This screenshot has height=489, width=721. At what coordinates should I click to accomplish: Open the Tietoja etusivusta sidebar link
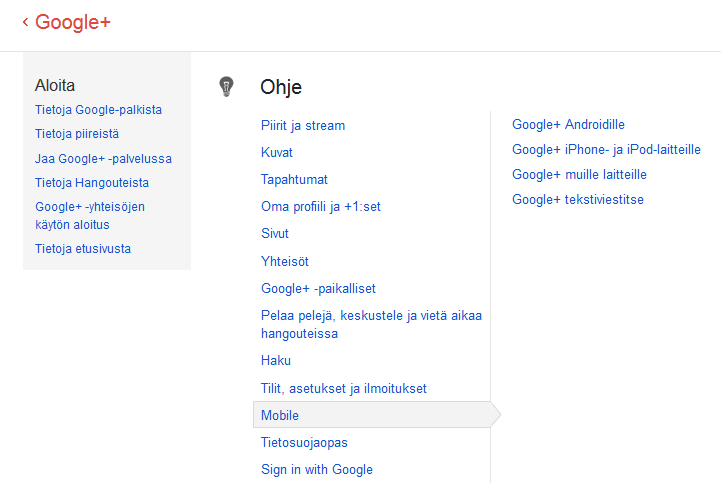pos(83,249)
